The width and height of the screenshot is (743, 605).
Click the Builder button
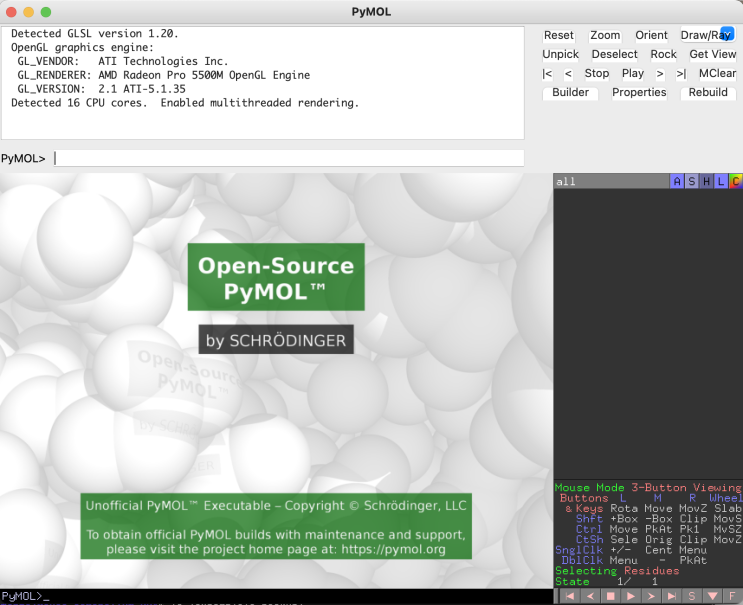click(x=571, y=92)
